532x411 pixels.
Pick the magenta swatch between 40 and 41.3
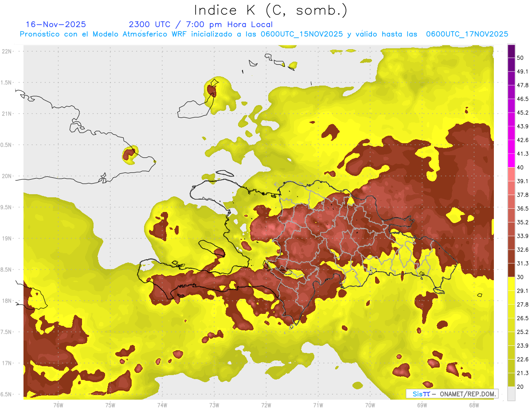[x=511, y=160]
